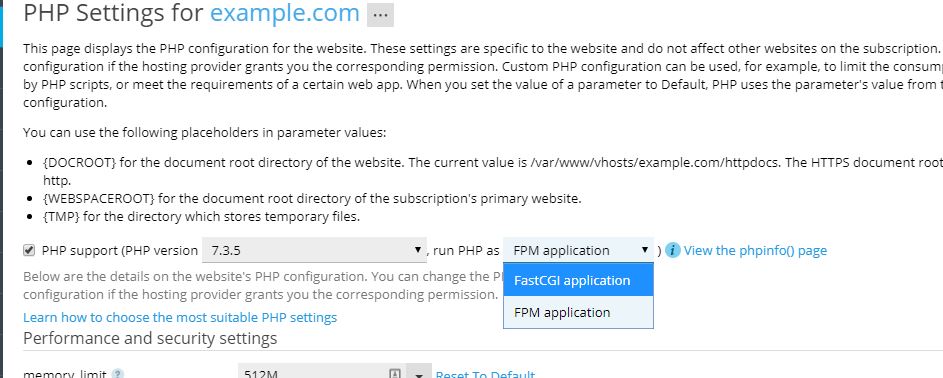Click the Performance and security settings heading
This screenshot has height=378, width=943.
150,338
